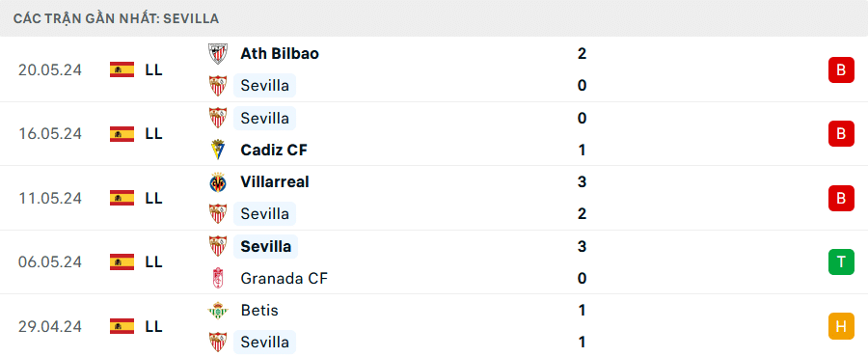
Task: Click orange H badge for Betis match
Action: click(x=841, y=326)
